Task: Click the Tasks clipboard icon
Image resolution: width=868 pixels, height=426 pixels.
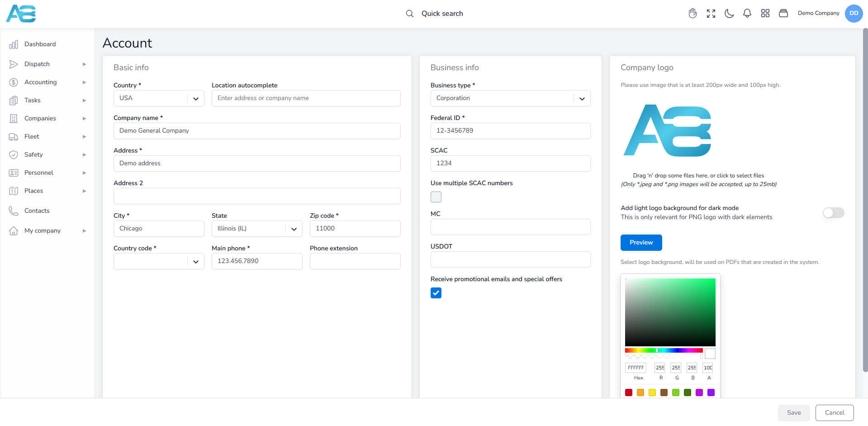Action: tap(14, 101)
